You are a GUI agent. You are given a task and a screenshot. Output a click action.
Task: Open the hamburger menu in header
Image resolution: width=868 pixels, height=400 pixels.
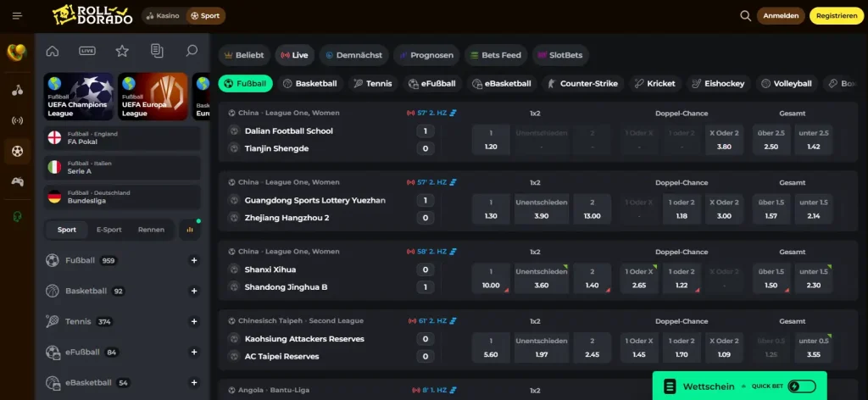tap(17, 16)
